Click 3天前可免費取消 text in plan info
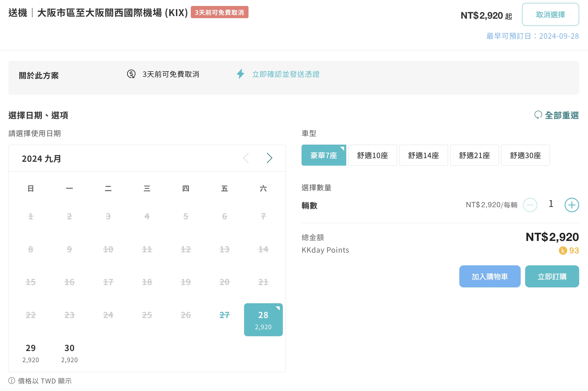This screenshot has height=391, width=588. (x=171, y=74)
